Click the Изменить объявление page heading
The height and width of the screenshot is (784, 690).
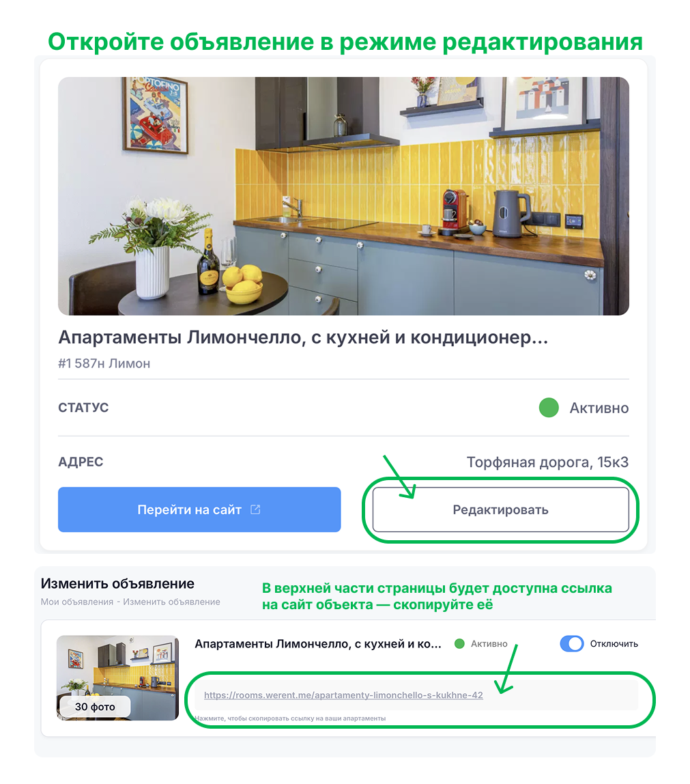point(117,583)
